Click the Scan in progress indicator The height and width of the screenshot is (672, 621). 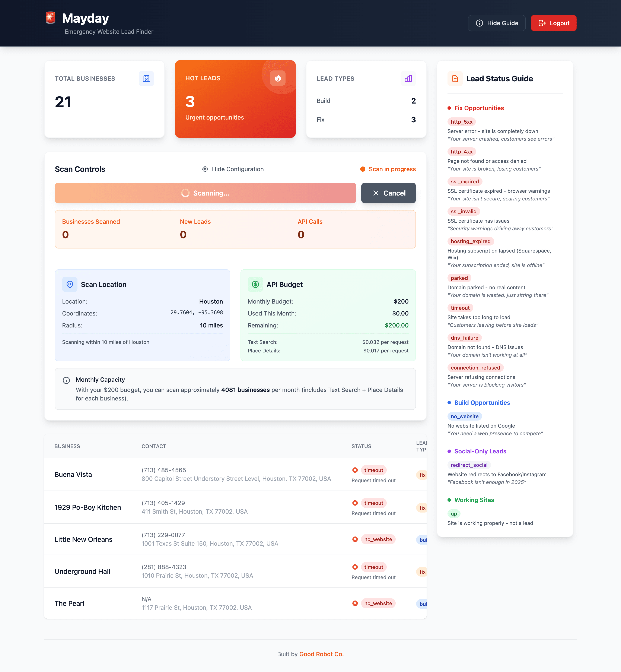[x=388, y=169]
